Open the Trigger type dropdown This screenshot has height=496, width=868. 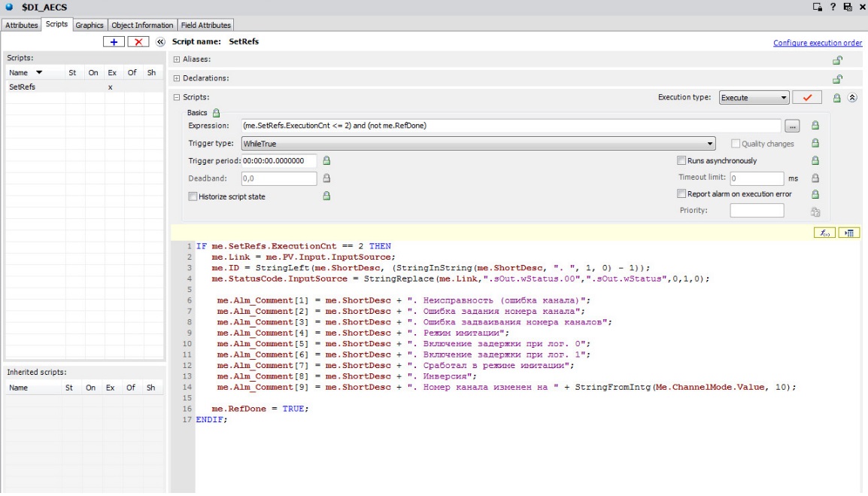coord(477,143)
